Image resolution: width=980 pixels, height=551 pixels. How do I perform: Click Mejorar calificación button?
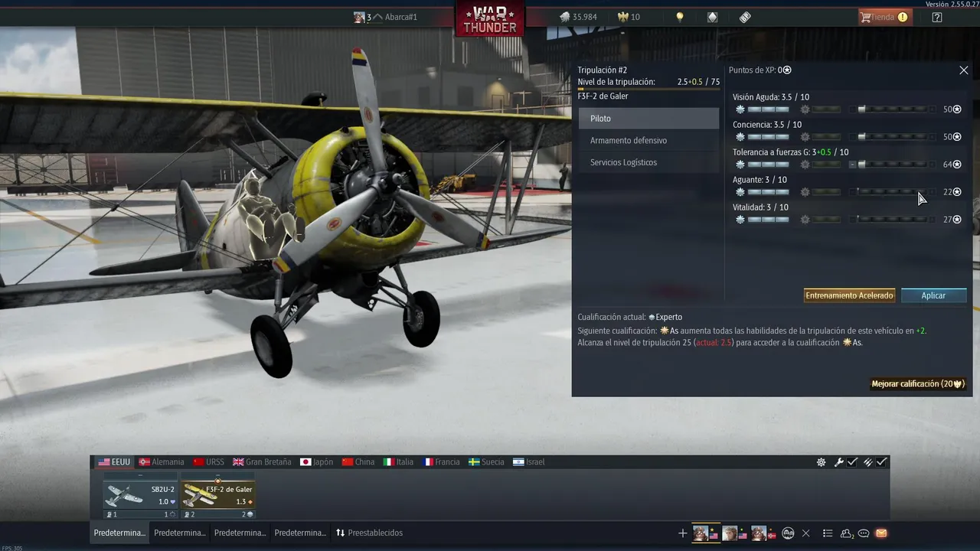pos(917,384)
